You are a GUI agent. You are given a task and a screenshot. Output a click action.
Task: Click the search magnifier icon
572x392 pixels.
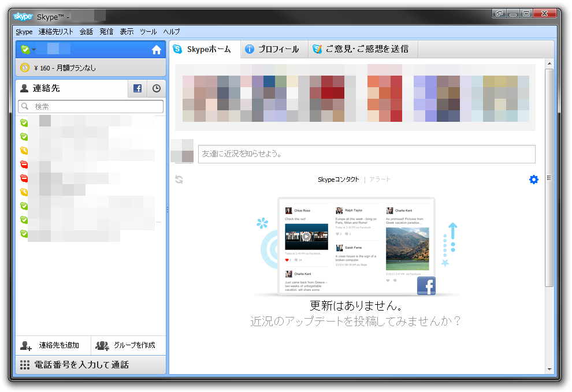(x=25, y=106)
